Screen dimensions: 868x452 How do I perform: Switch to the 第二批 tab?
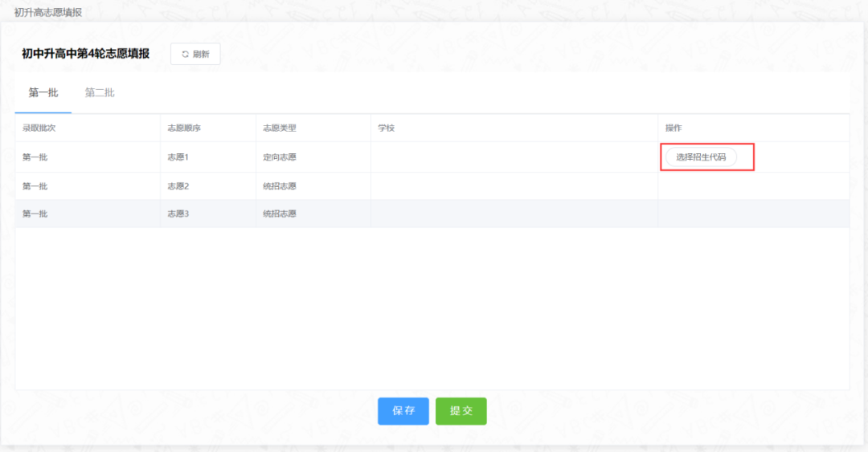click(100, 93)
